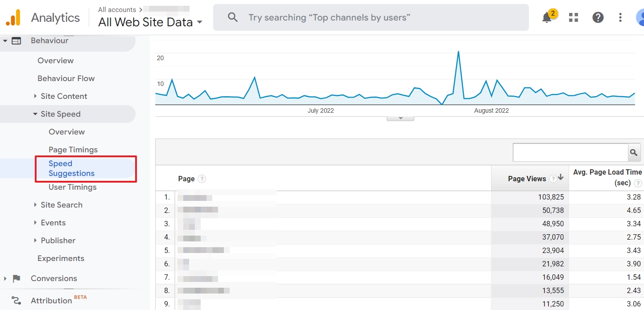Select User Timings in the sidebar
This screenshot has width=644, height=310.
click(x=72, y=187)
